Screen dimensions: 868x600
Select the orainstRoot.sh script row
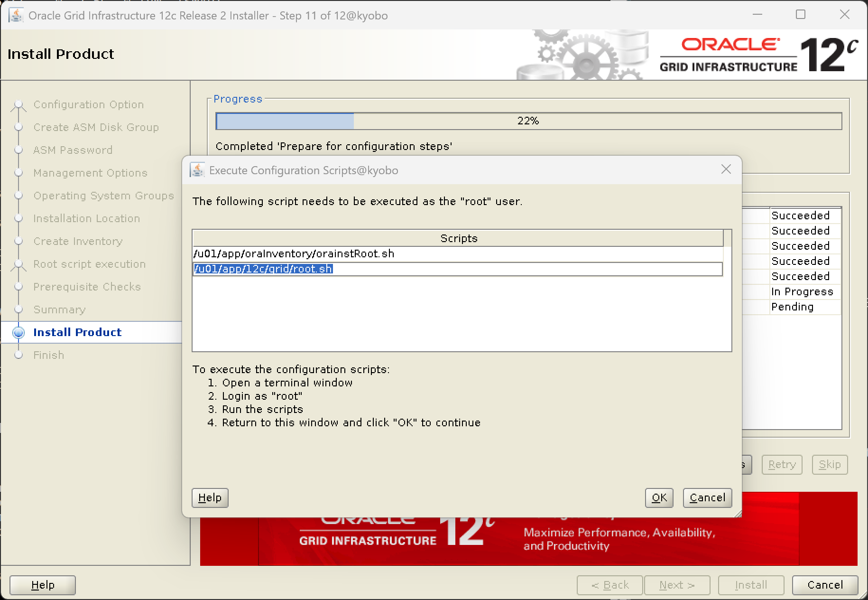point(458,253)
